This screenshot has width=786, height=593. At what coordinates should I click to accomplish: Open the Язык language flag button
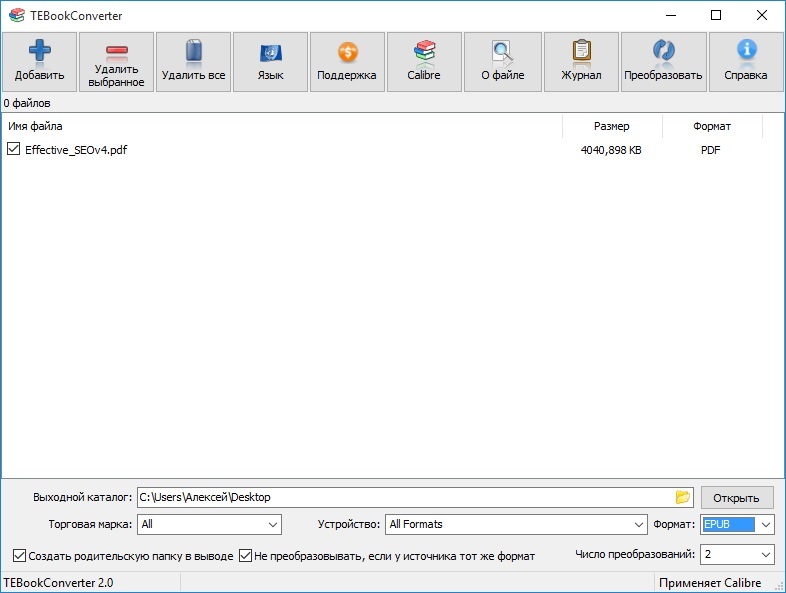coord(271,62)
